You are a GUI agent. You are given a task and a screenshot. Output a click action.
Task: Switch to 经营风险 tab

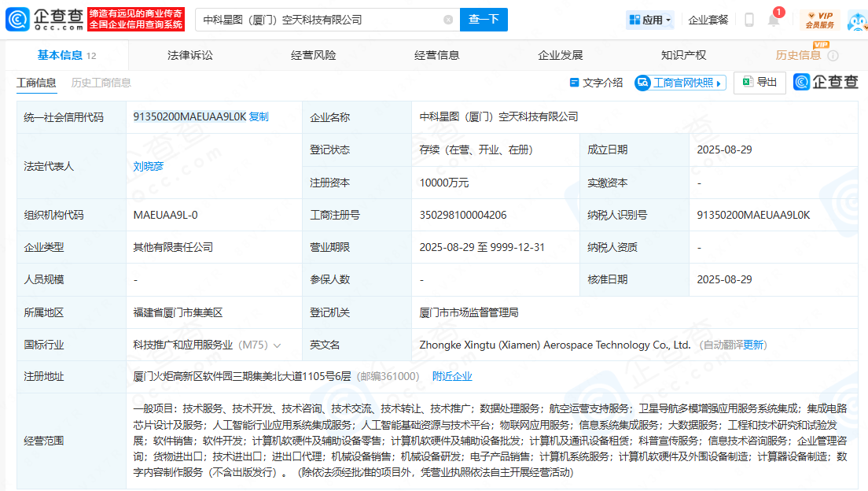pyautogui.click(x=314, y=55)
